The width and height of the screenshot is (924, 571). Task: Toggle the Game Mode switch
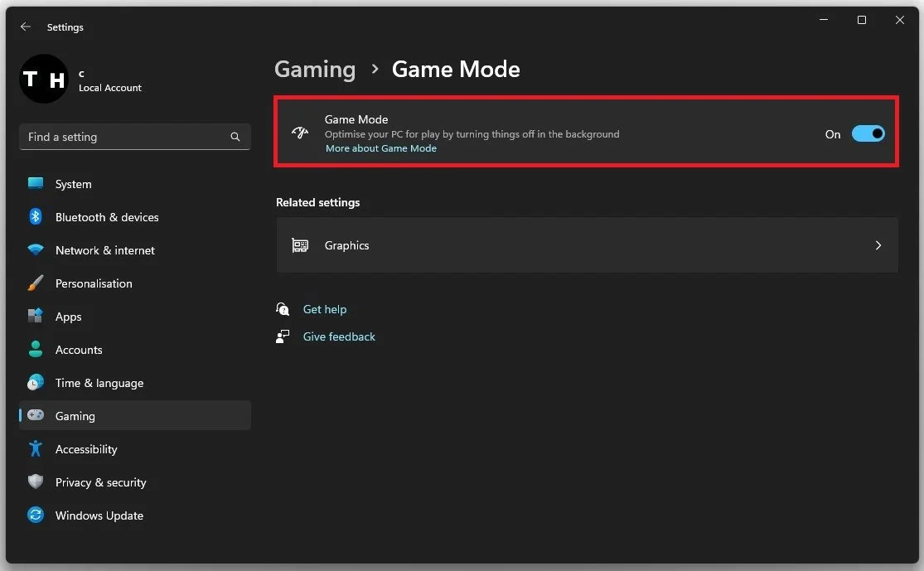click(x=868, y=133)
